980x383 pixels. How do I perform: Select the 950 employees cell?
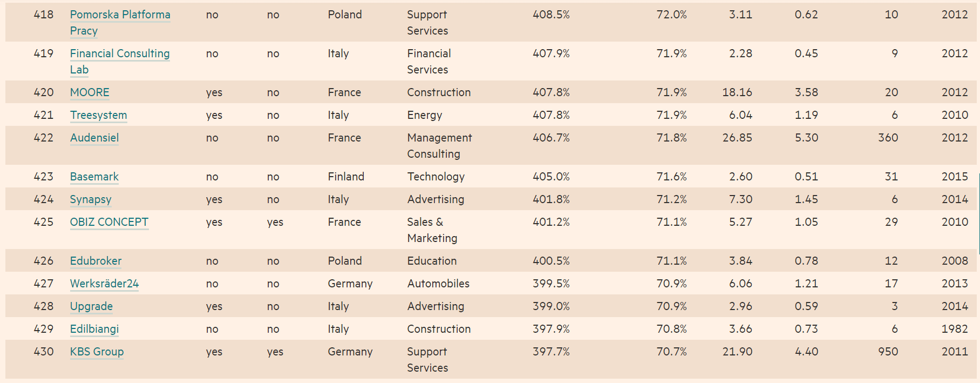point(888,352)
